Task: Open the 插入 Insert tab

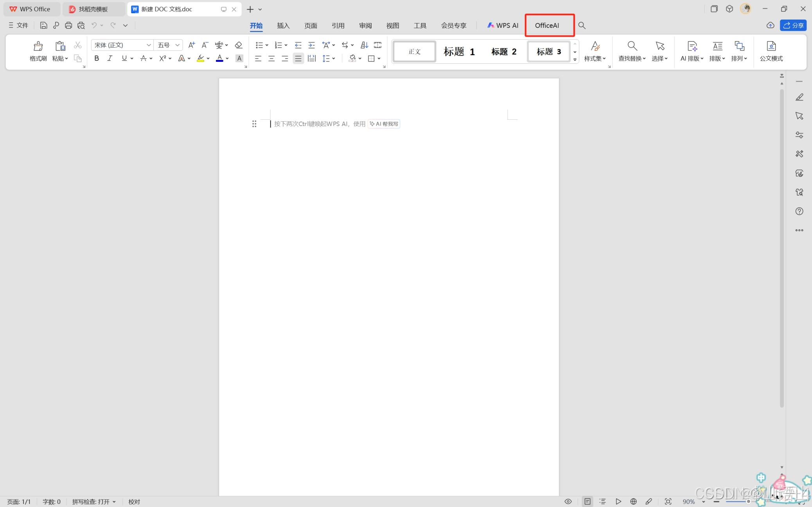Action: point(283,25)
